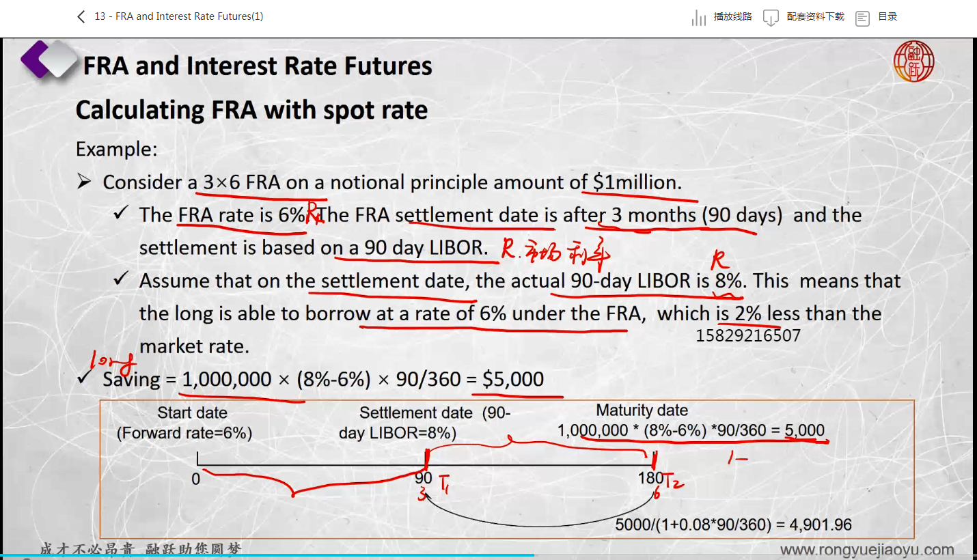This screenshot has height=560, width=977.
Task: Seek to the end of blue progress bar
Action: click(x=533, y=555)
